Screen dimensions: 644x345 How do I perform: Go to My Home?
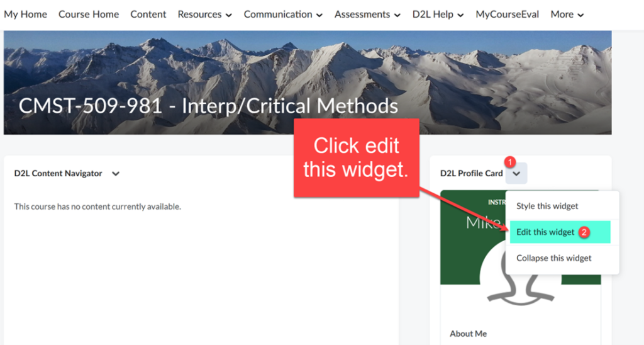tap(25, 14)
